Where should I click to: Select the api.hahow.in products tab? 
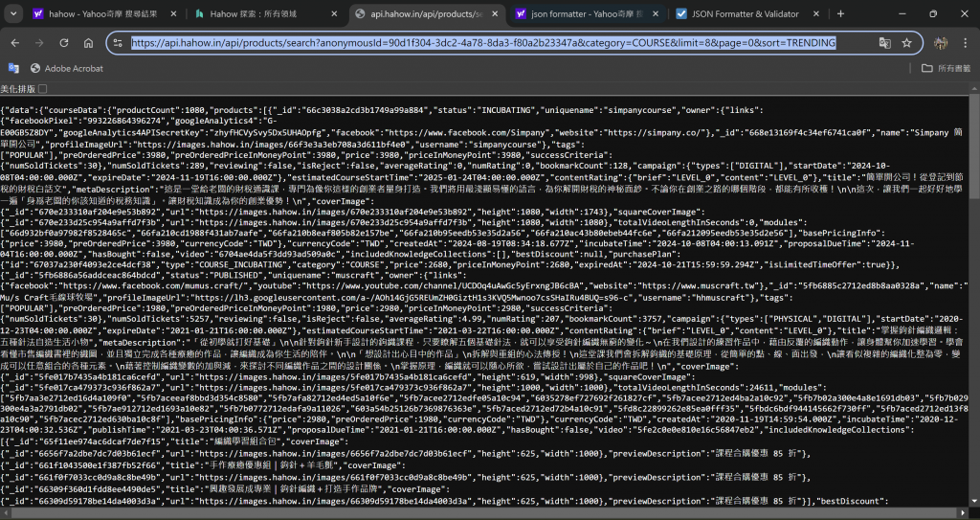tap(428, 13)
